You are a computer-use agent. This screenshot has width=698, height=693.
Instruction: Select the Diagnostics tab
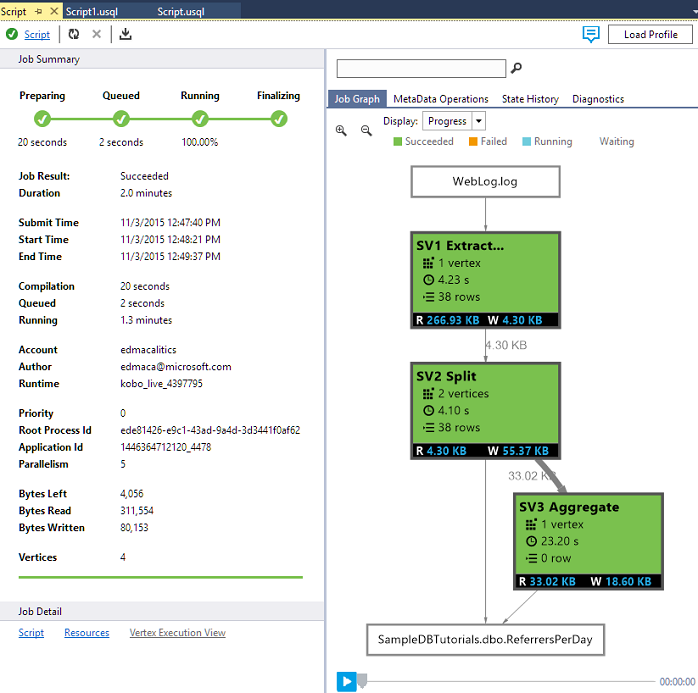tap(597, 99)
